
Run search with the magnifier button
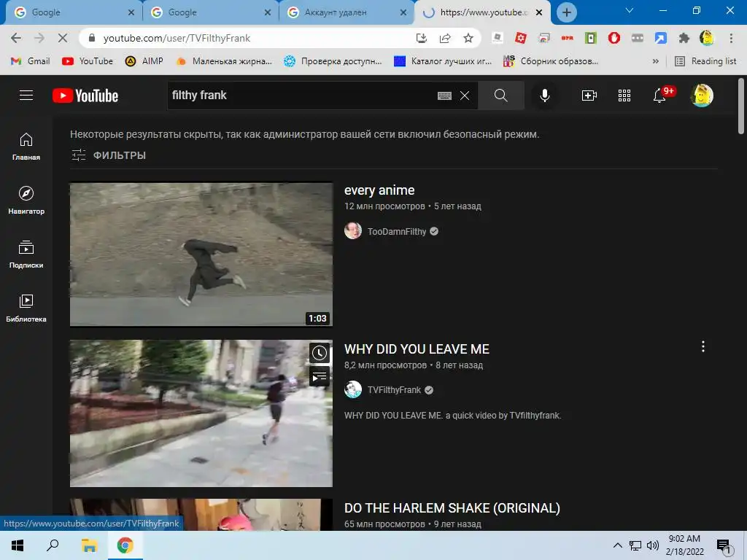coord(500,96)
